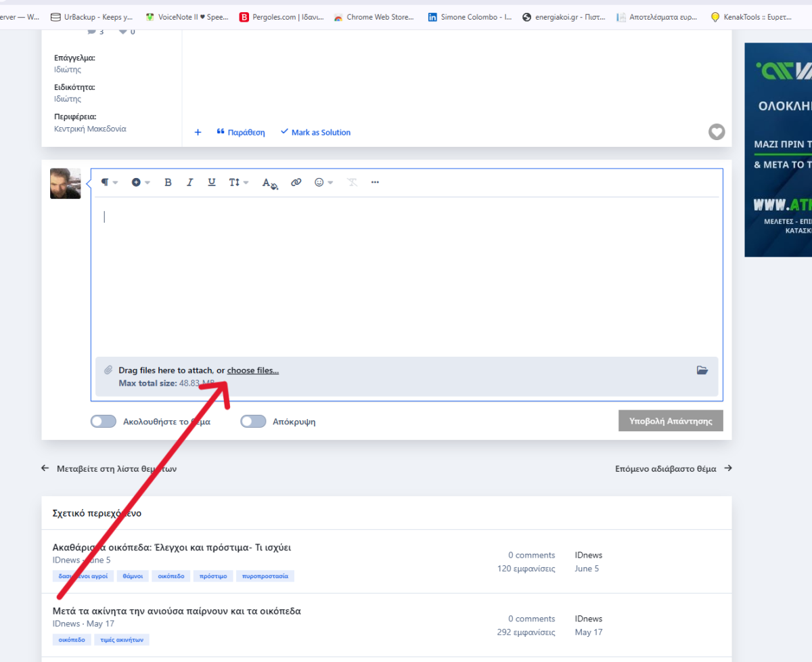Open the Αποτελέσματα ευρ... bookmark
812x662 pixels.
[657, 17]
